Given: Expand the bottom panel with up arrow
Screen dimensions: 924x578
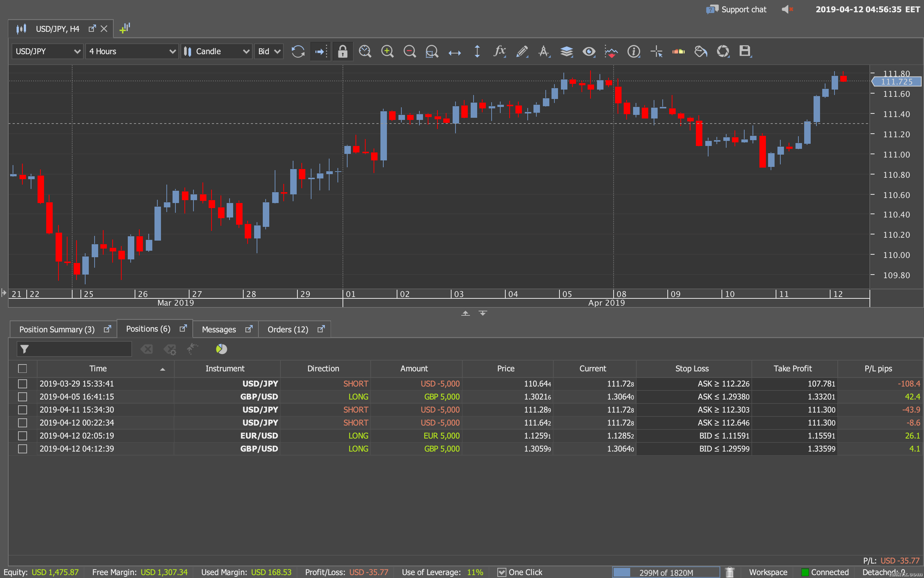Looking at the screenshot, I should click(466, 313).
